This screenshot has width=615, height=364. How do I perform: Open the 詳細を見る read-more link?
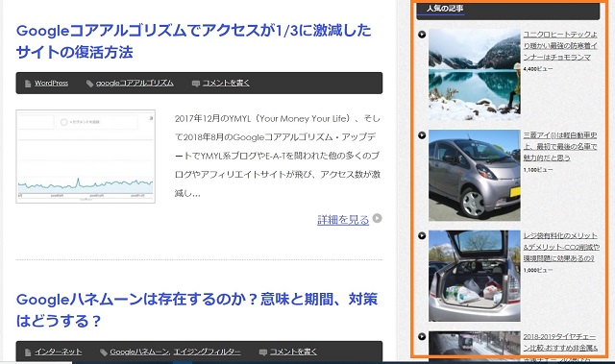click(343, 220)
